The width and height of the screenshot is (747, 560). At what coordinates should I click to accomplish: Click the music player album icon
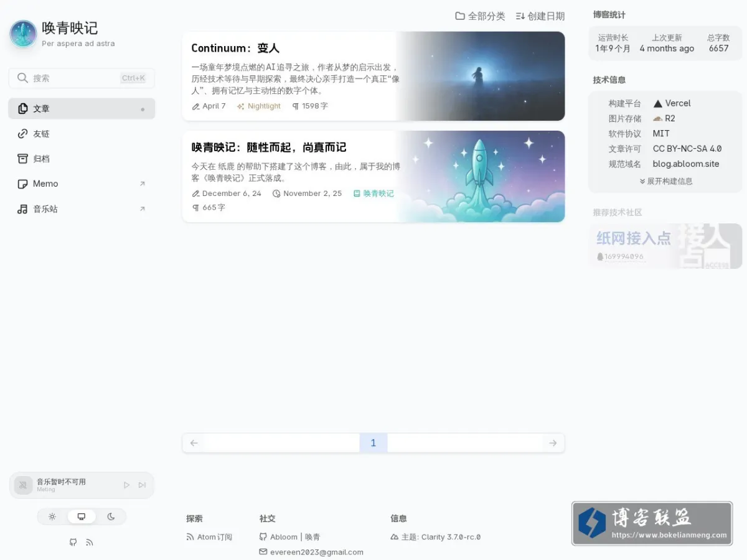tap(23, 485)
